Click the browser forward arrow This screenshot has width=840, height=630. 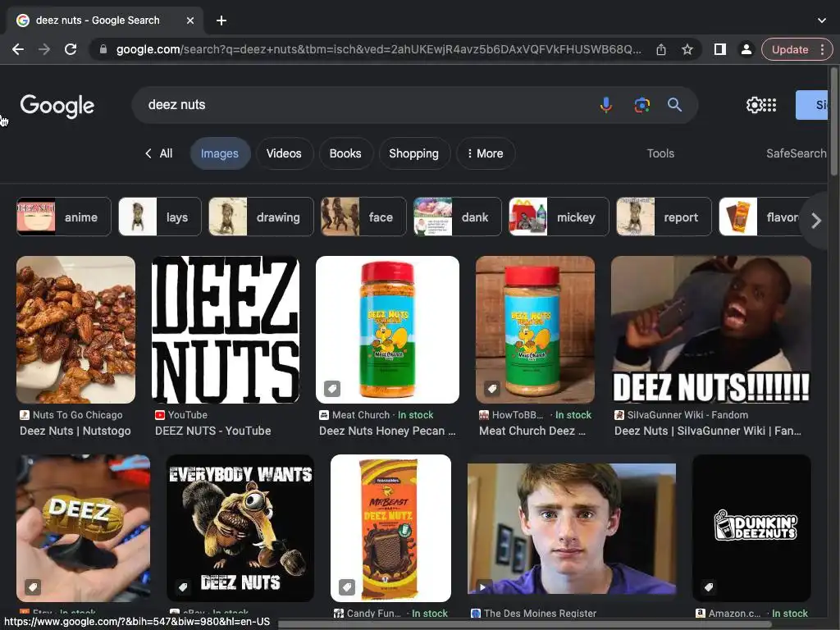coord(44,49)
